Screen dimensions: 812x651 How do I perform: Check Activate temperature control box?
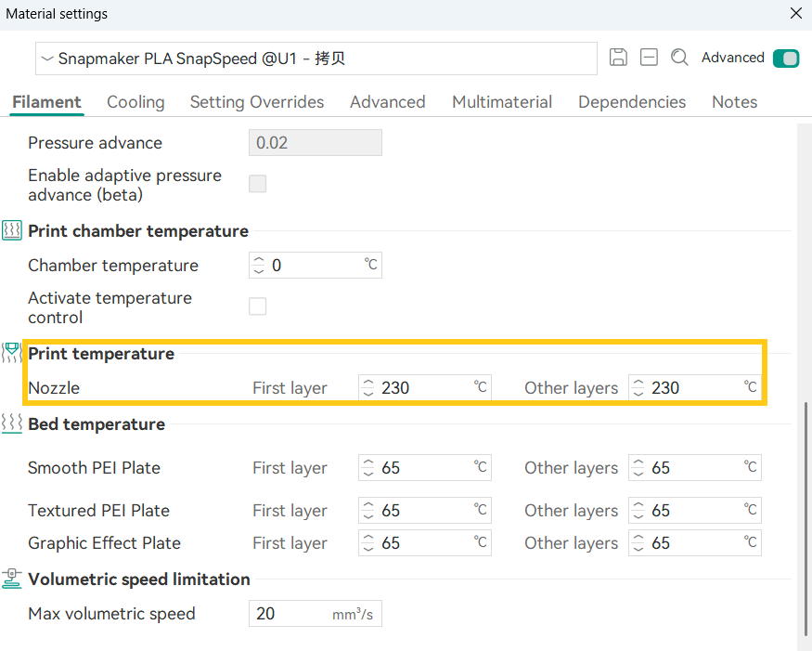257,306
